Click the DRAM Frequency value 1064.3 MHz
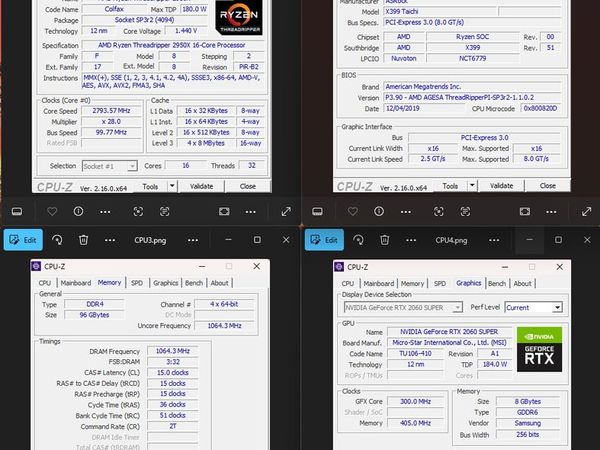600x450 pixels. (x=173, y=351)
